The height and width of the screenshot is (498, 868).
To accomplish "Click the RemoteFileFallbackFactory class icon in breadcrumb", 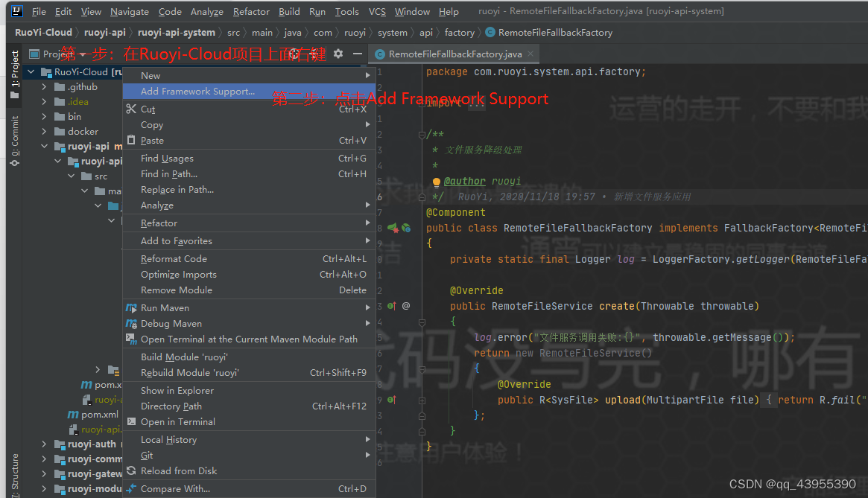I will click(490, 32).
